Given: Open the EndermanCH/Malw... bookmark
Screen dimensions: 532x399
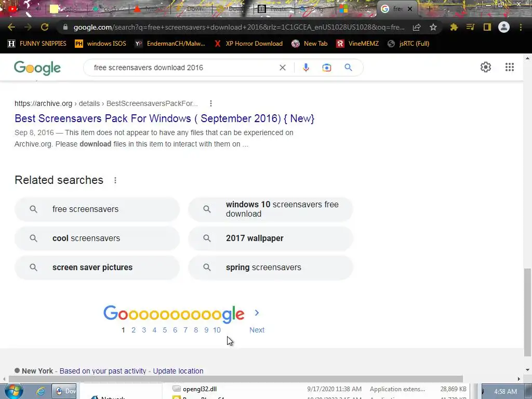Looking at the screenshot, I should (170, 44).
